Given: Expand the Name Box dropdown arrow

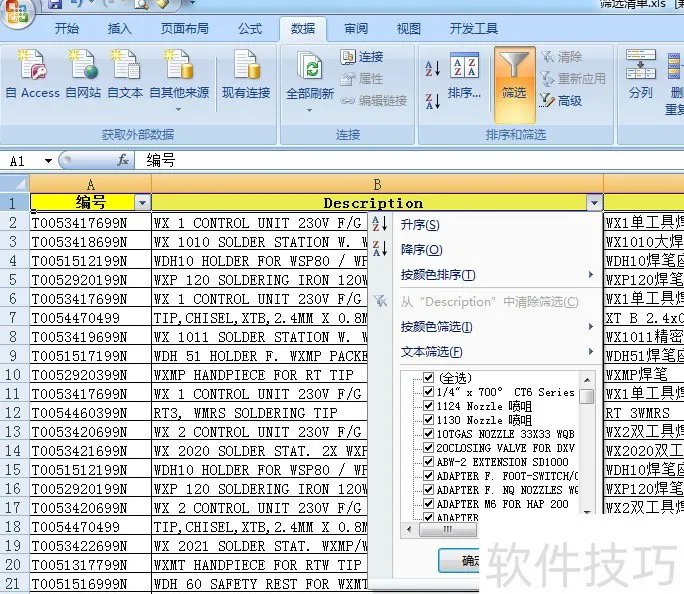Looking at the screenshot, I should point(48,161).
